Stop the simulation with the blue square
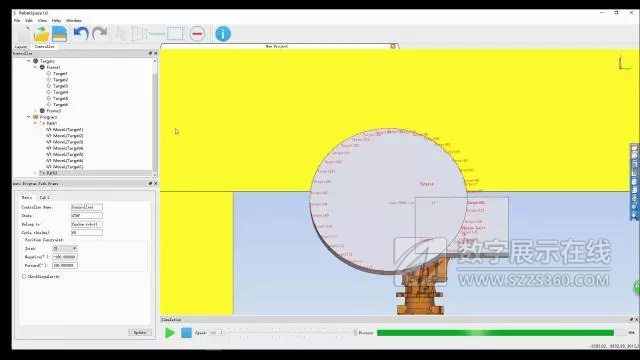Image resolution: width=640 pixels, height=360 pixels. [186, 333]
